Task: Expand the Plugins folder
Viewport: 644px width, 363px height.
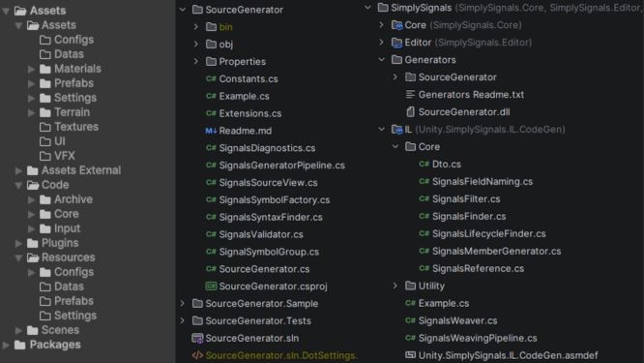Action: pos(18,243)
